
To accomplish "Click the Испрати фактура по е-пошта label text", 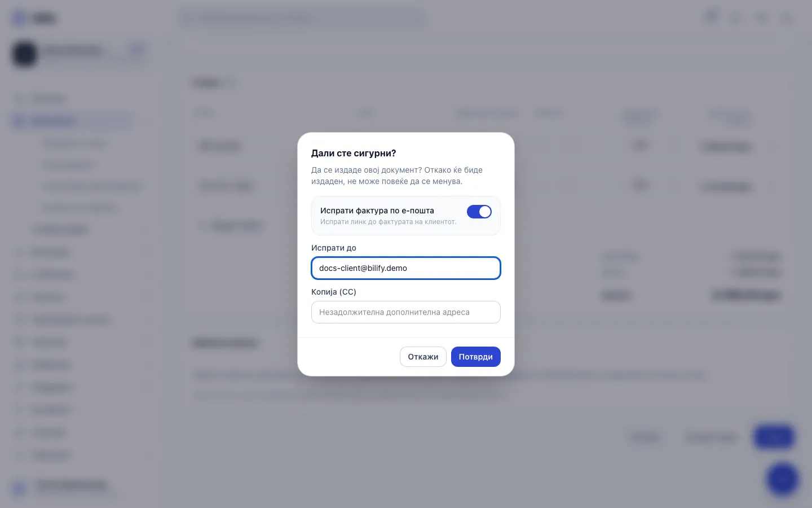I will pos(377,211).
